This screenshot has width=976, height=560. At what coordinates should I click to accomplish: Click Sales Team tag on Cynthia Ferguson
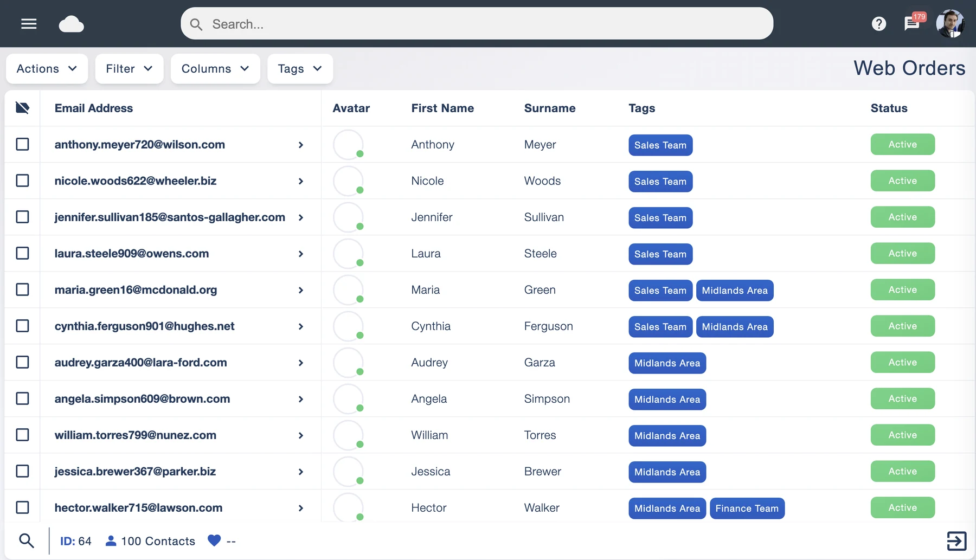[x=660, y=326]
